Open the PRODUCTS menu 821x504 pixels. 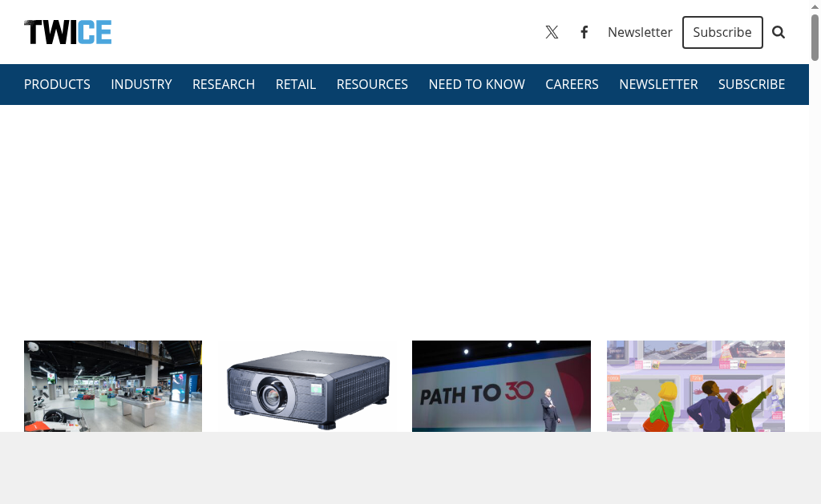point(57,84)
